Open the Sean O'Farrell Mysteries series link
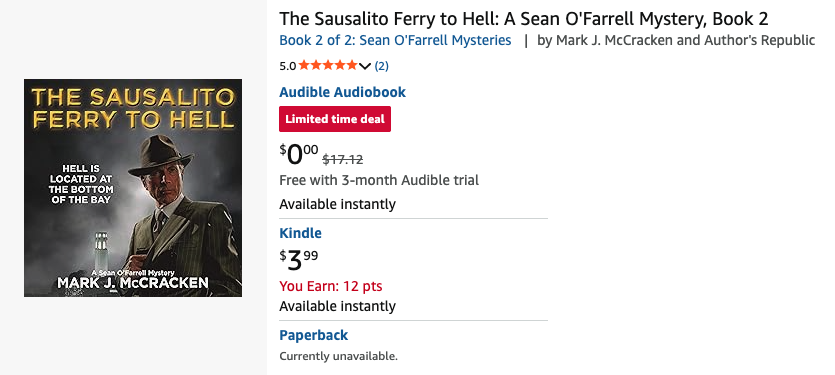This screenshot has width=835, height=375. point(395,40)
